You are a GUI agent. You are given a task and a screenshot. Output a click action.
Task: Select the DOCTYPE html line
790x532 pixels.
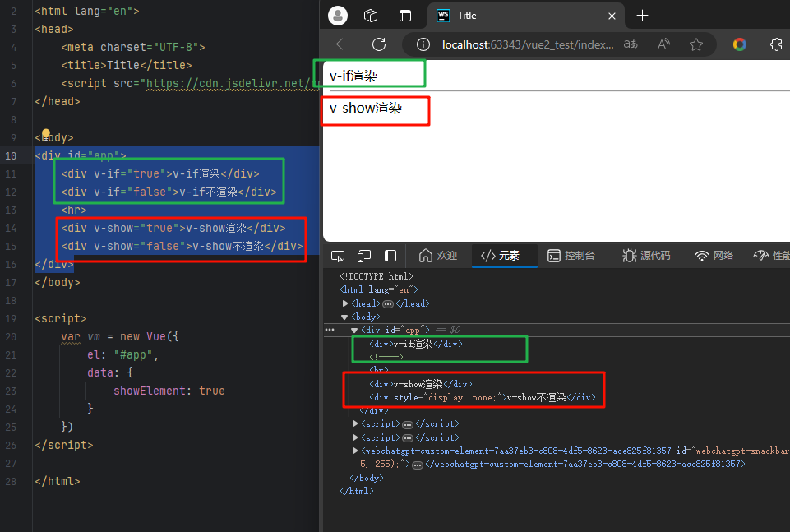coord(377,276)
